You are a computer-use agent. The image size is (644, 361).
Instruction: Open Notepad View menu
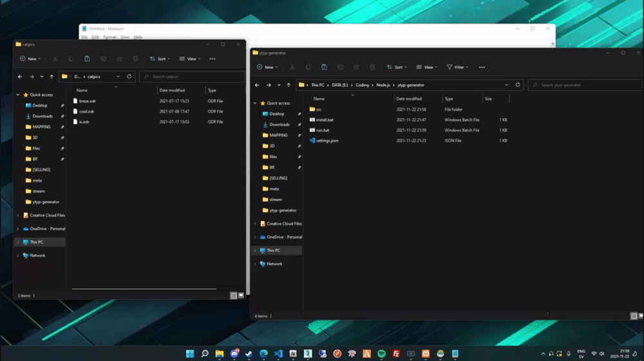125,37
